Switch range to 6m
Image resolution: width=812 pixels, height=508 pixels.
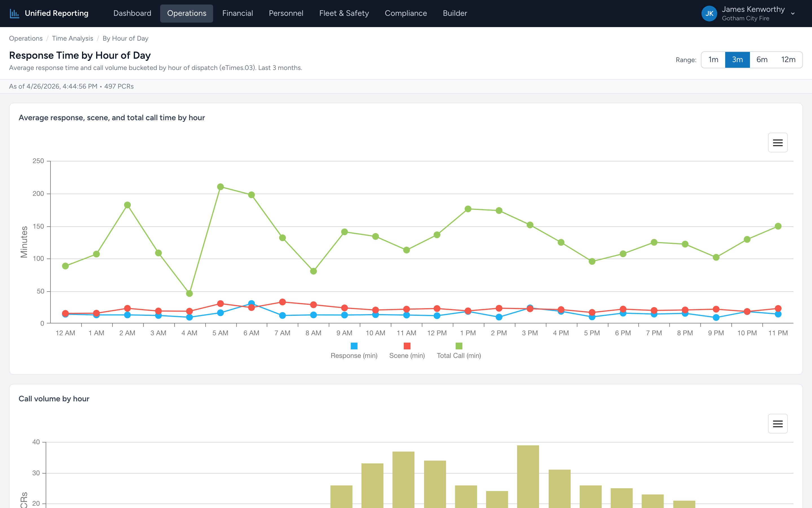762,60
